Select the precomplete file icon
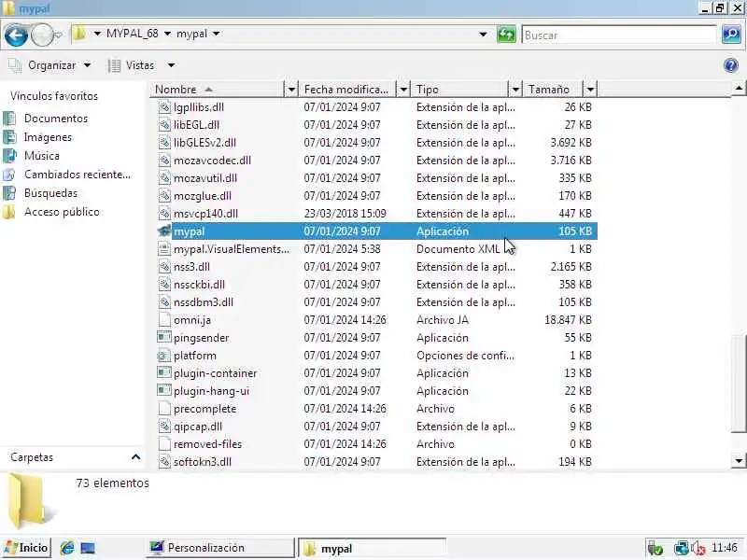747x560 pixels. coord(164,409)
